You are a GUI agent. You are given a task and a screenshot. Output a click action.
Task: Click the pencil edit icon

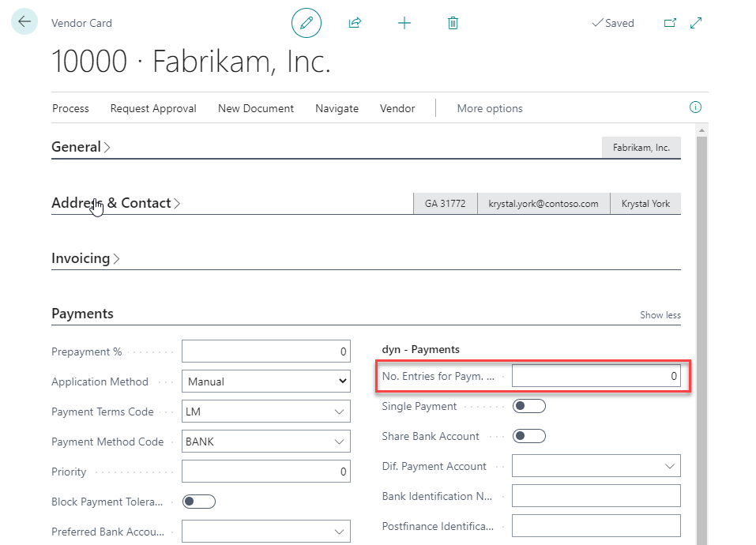[x=307, y=23]
